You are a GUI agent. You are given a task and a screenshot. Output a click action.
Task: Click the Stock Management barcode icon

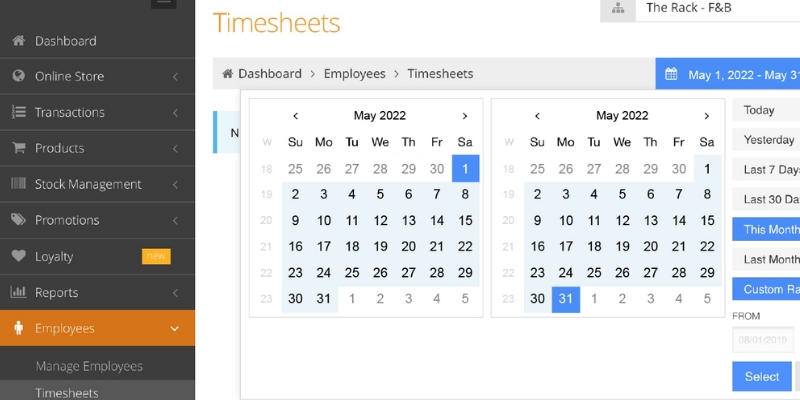18,184
